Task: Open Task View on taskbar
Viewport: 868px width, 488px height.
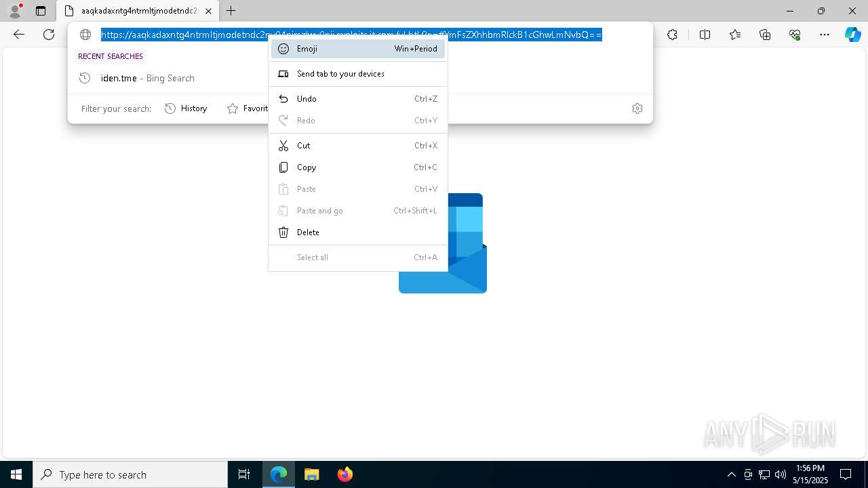Action: (x=244, y=474)
